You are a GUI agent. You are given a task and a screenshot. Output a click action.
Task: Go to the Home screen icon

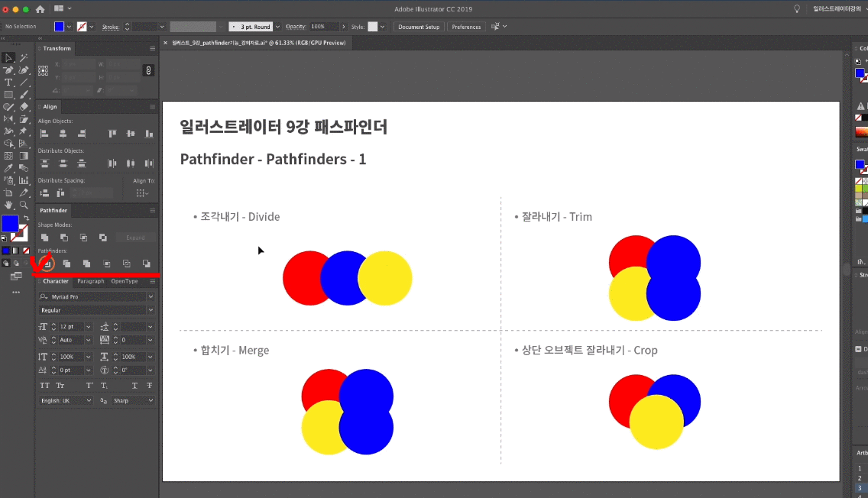click(40, 9)
